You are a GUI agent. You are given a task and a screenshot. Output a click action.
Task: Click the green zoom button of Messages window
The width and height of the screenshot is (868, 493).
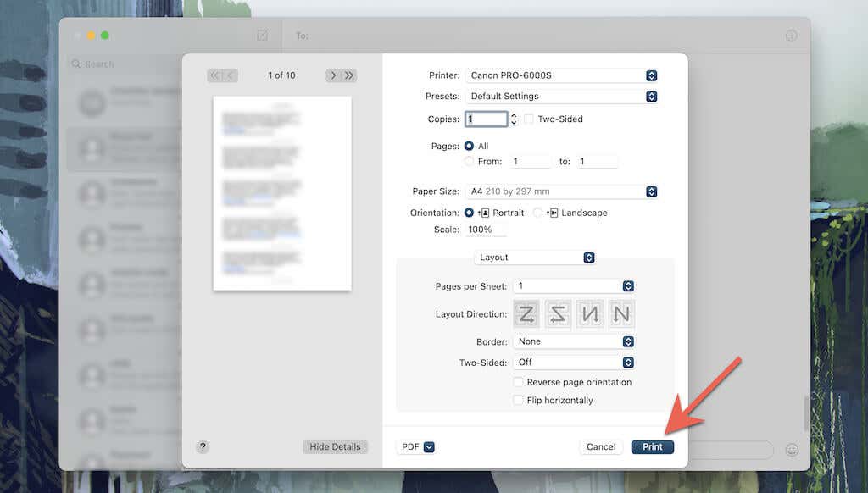coord(104,36)
